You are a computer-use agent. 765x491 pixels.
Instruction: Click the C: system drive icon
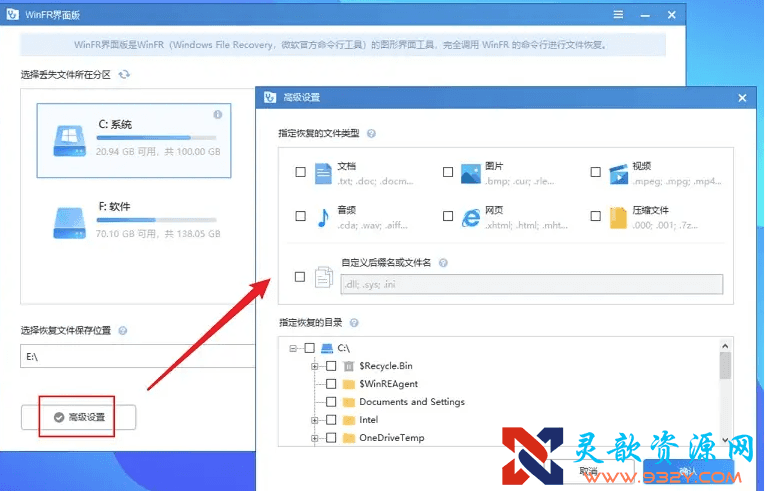pos(70,142)
